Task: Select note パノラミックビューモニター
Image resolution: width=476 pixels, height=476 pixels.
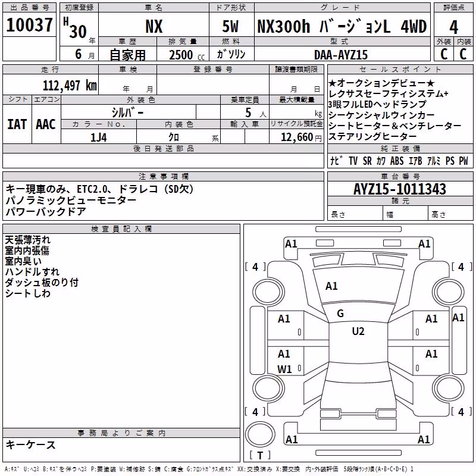Action: coord(71,201)
